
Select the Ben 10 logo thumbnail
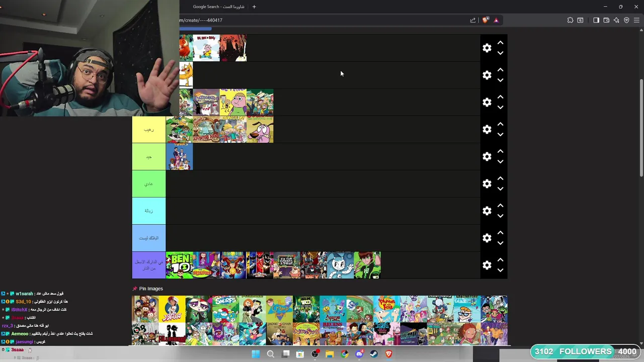(x=179, y=265)
